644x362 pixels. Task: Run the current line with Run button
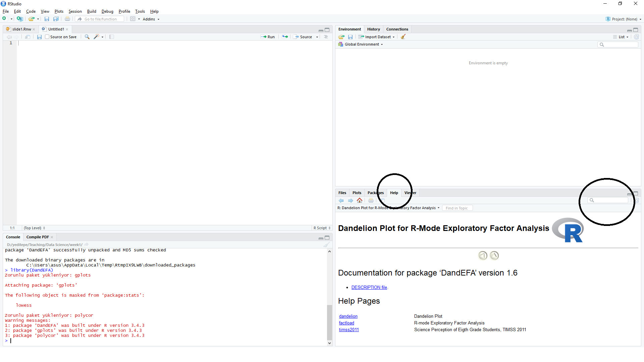point(268,37)
